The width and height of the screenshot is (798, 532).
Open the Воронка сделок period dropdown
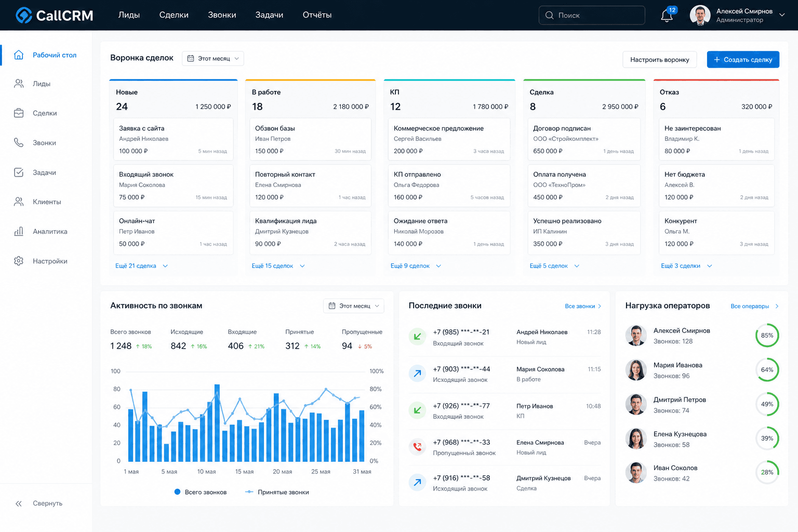click(x=213, y=58)
